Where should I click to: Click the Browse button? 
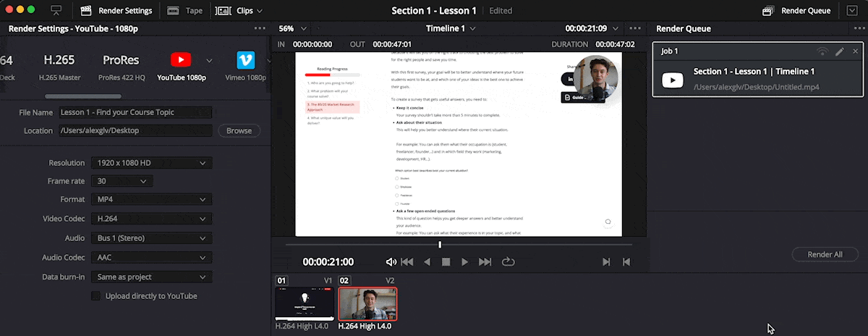point(239,131)
